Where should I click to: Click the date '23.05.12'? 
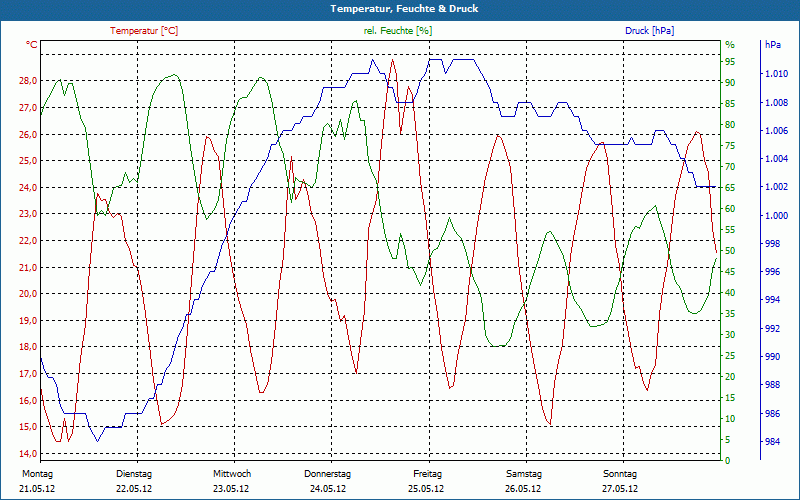(x=231, y=489)
